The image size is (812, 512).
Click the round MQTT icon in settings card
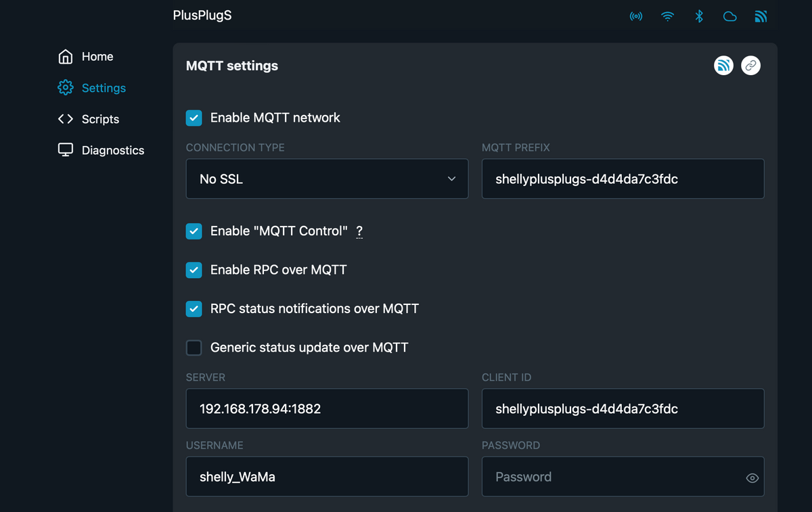[x=723, y=66]
